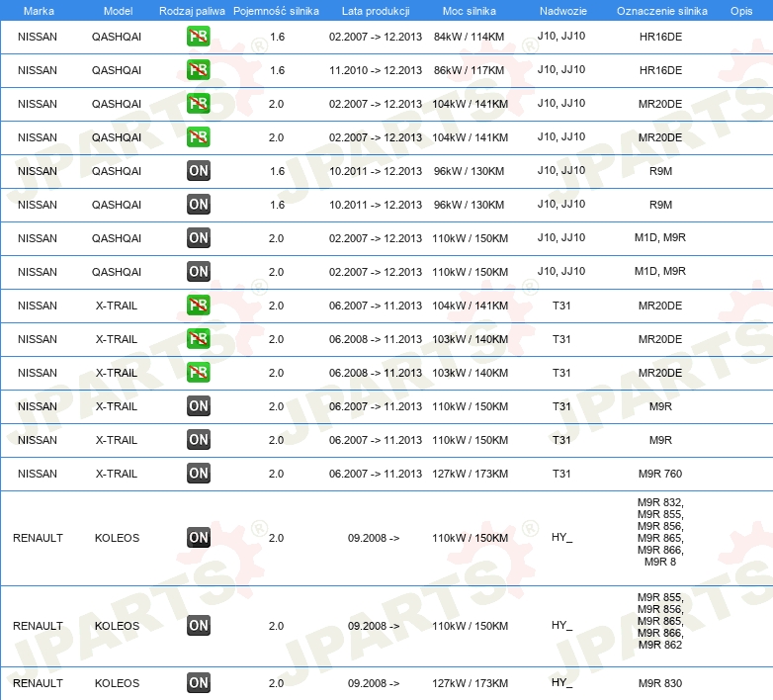Click 127kW / 173KM in the KOLEOS row

[470, 683]
